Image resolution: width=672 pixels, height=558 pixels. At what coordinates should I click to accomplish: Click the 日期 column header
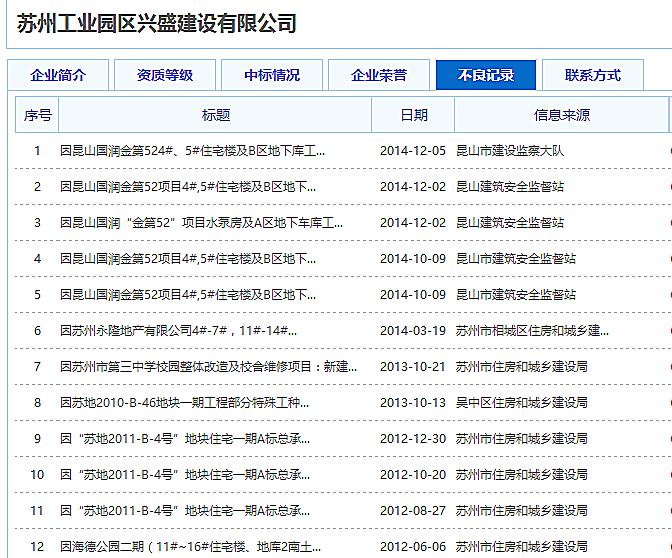[x=413, y=115]
